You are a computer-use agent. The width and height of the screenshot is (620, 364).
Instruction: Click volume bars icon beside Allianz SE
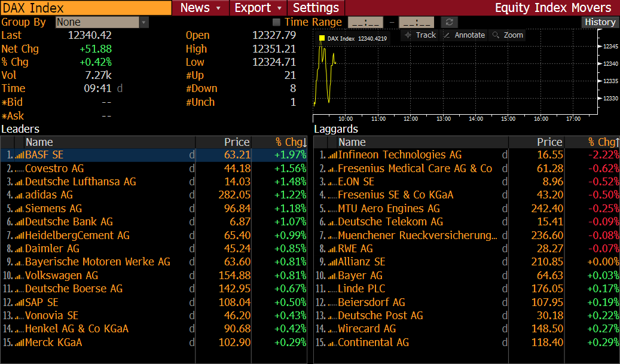click(332, 262)
